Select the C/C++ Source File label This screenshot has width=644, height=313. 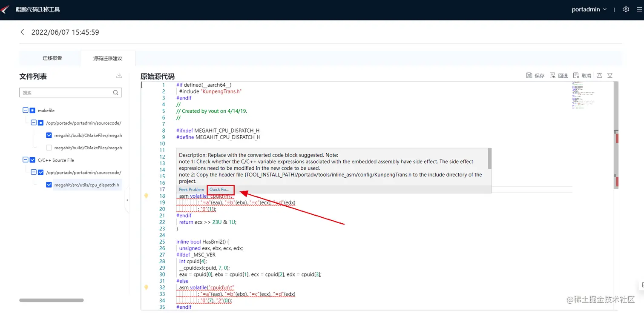(x=56, y=160)
